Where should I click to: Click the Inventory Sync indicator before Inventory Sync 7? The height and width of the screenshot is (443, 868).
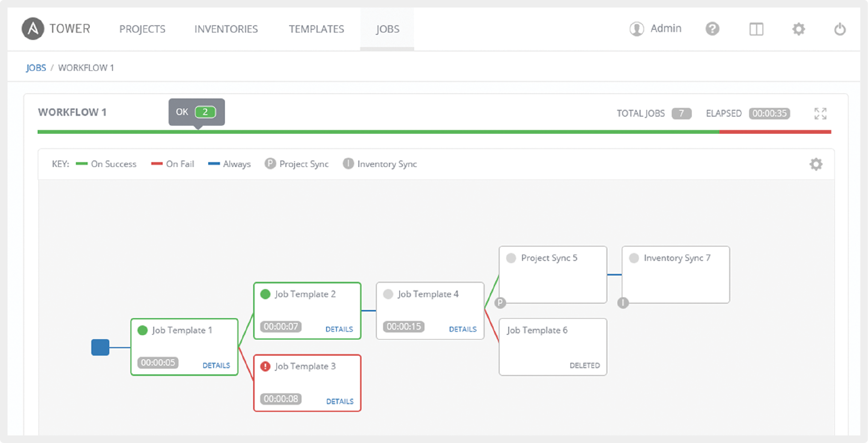(x=622, y=303)
